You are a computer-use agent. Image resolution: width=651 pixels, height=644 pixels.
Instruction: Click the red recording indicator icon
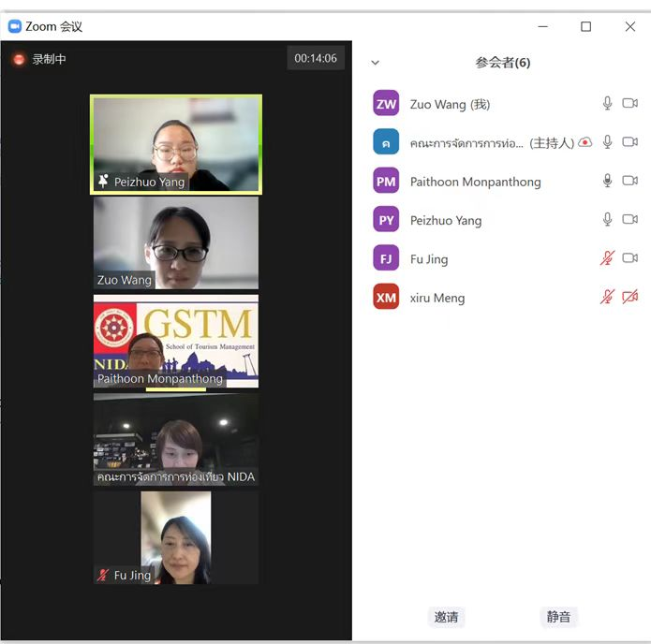click(19, 59)
